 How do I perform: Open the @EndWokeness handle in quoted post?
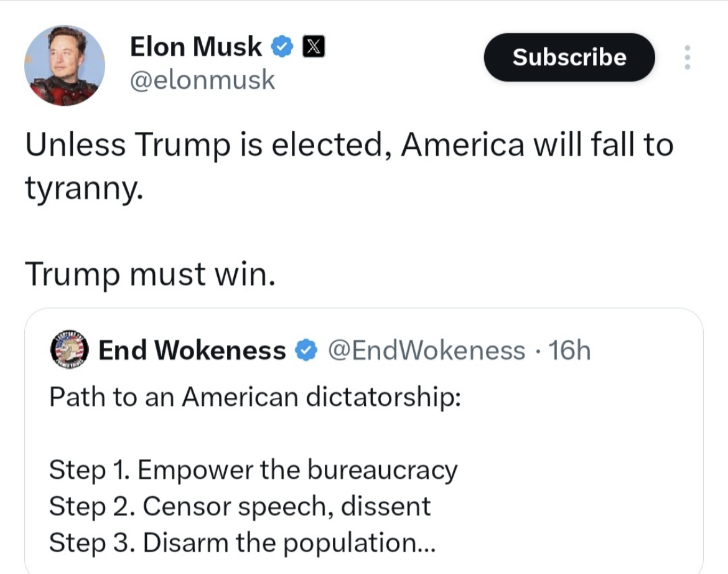click(x=426, y=351)
